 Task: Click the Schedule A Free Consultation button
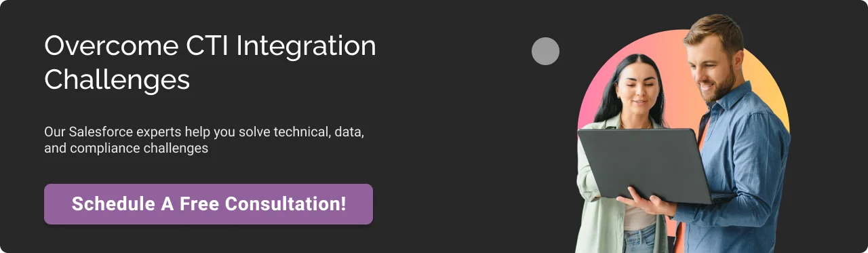pyautogui.click(x=208, y=203)
